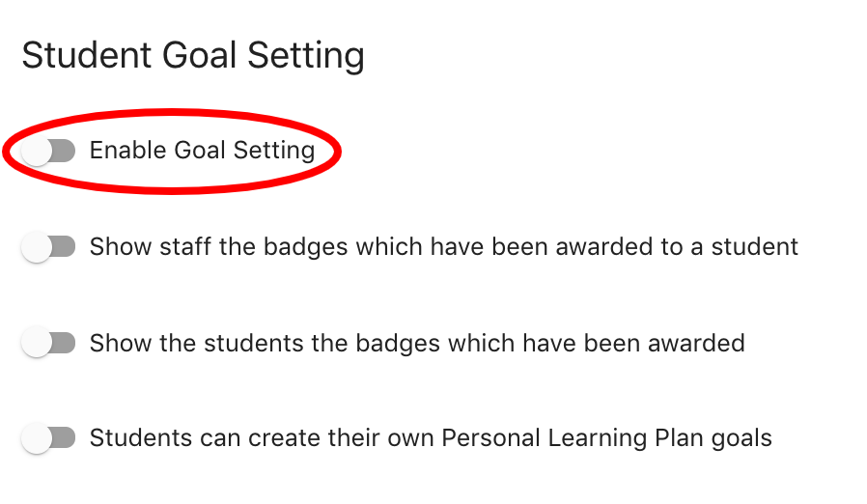
Task: Click the grey track of Enable Goal Setting switch
Action: [x=64, y=151]
